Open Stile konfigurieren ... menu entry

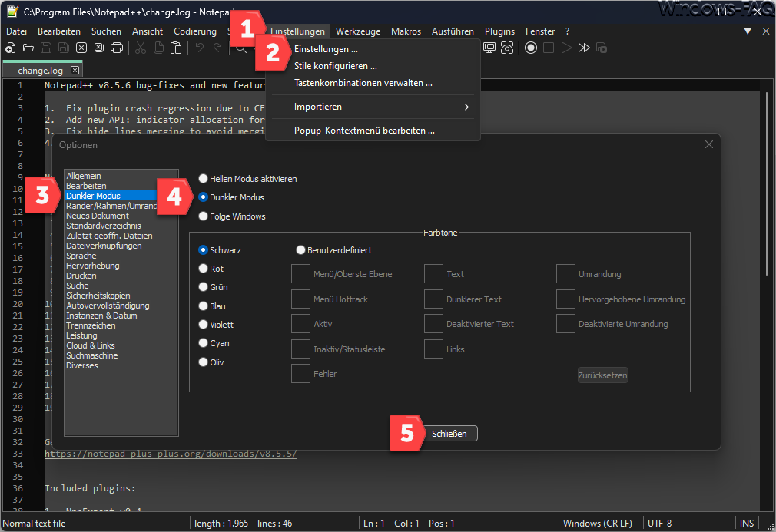pos(373,66)
